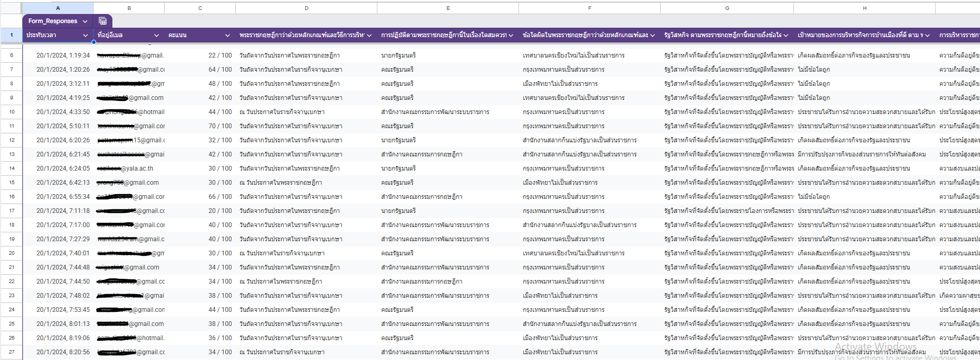
Task: Open the Form_Responses table menu dropdown
Action: (85, 21)
